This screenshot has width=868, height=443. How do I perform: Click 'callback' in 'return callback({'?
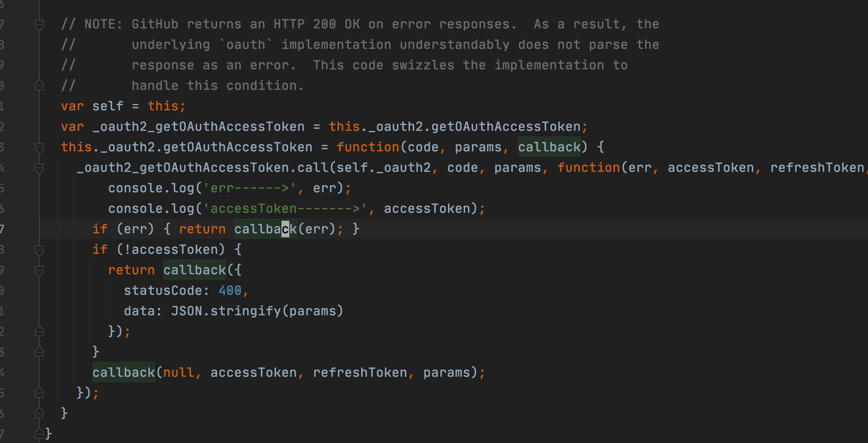click(x=194, y=270)
